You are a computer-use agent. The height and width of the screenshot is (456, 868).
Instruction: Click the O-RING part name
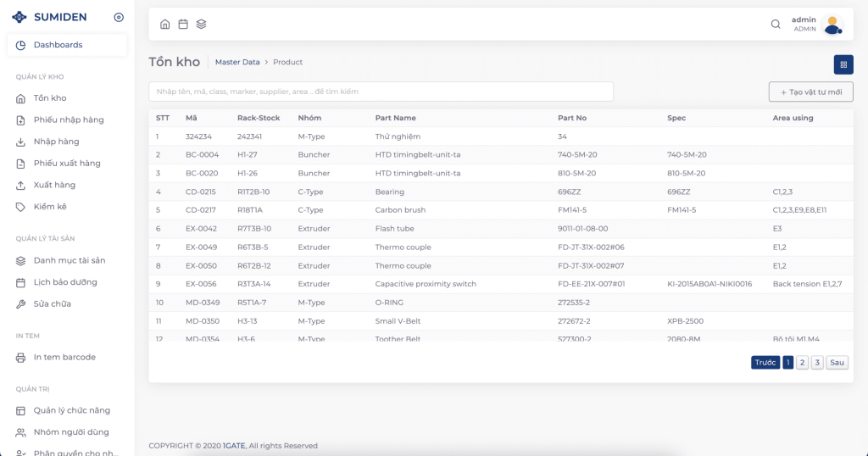point(389,303)
